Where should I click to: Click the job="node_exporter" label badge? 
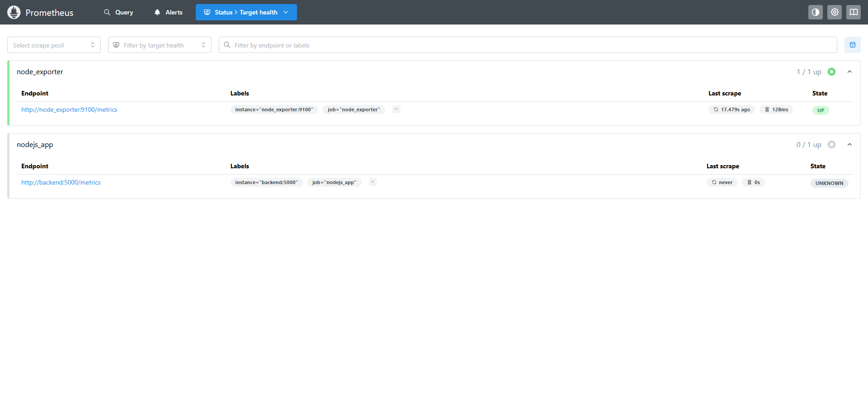tap(354, 109)
